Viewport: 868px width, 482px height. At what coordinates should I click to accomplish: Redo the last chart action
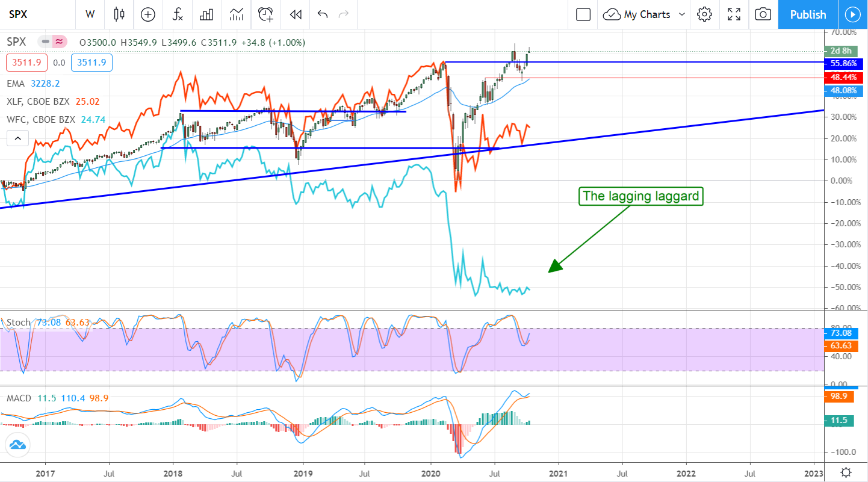pos(344,14)
